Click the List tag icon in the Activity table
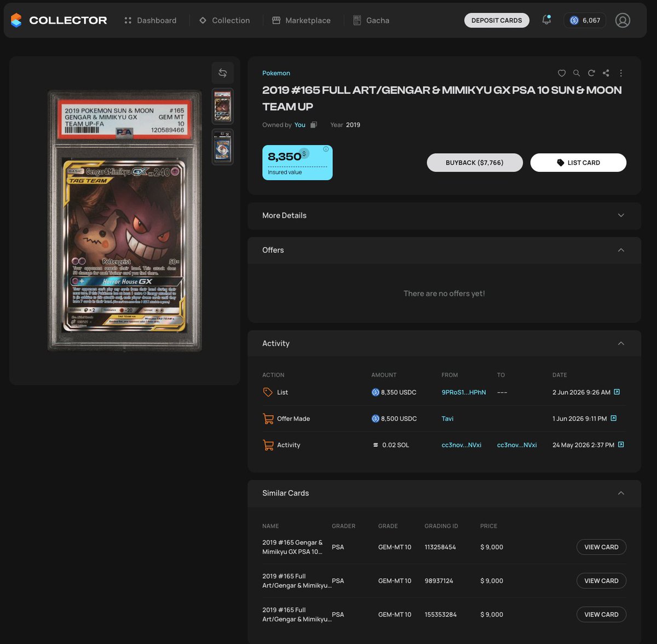The image size is (657, 644). (268, 392)
